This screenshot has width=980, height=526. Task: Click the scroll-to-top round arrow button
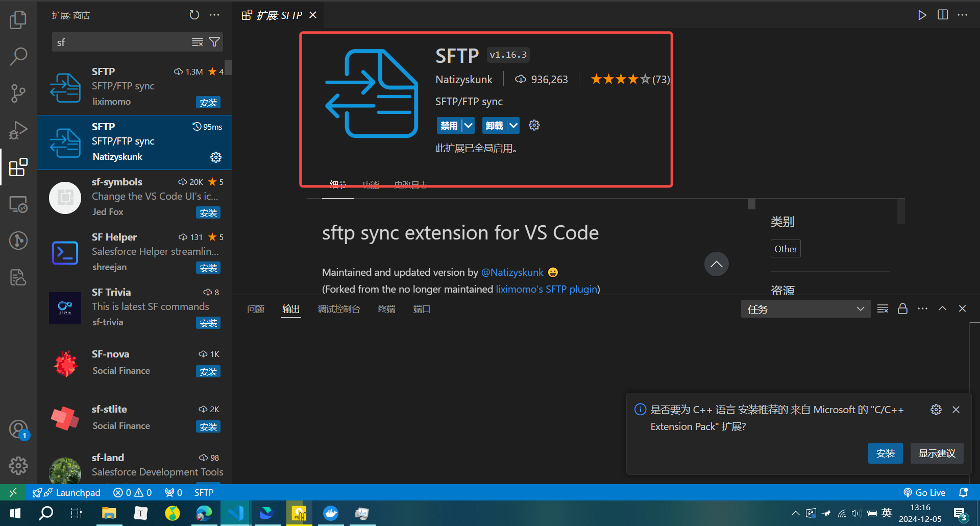[x=717, y=264]
